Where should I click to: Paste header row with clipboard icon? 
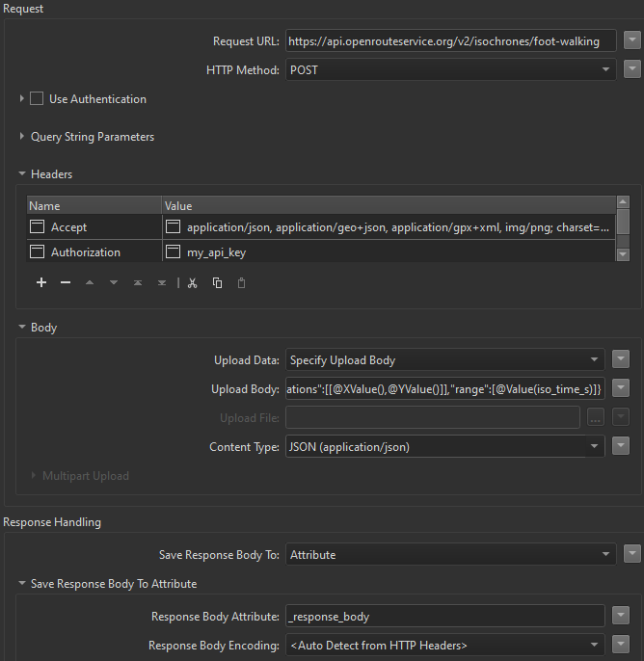tap(241, 283)
